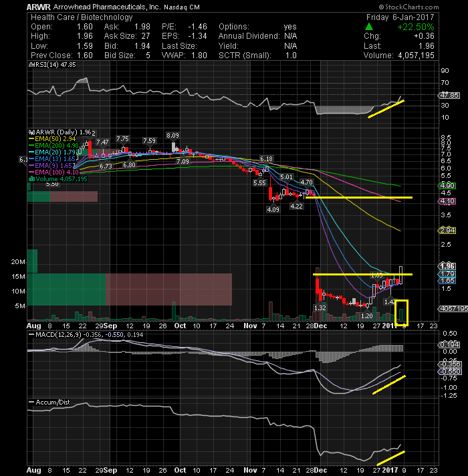Click the 4.90 EMA tag on right axis
This screenshot has width=468, height=476.
(447, 186)
